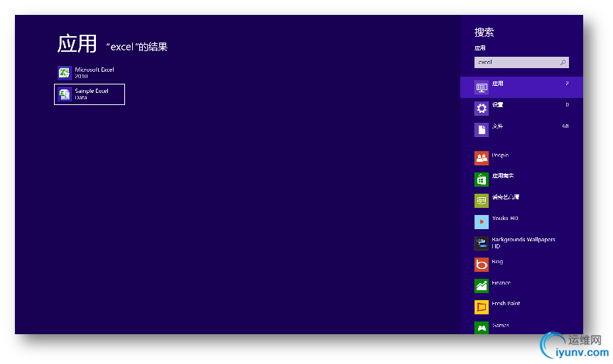The image size is (613, 364).
Task: Select the 应用 category filter
Action: pyautogui.click(x=521, y=87)
